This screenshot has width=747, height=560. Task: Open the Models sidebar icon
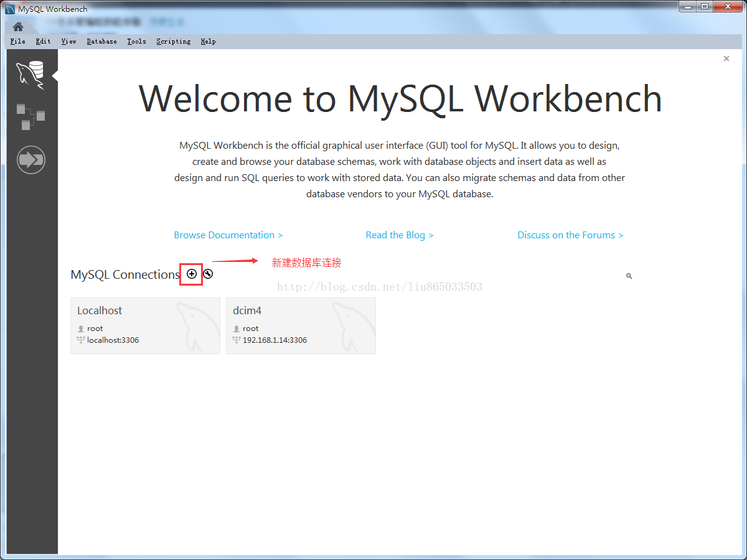(31, 117)
